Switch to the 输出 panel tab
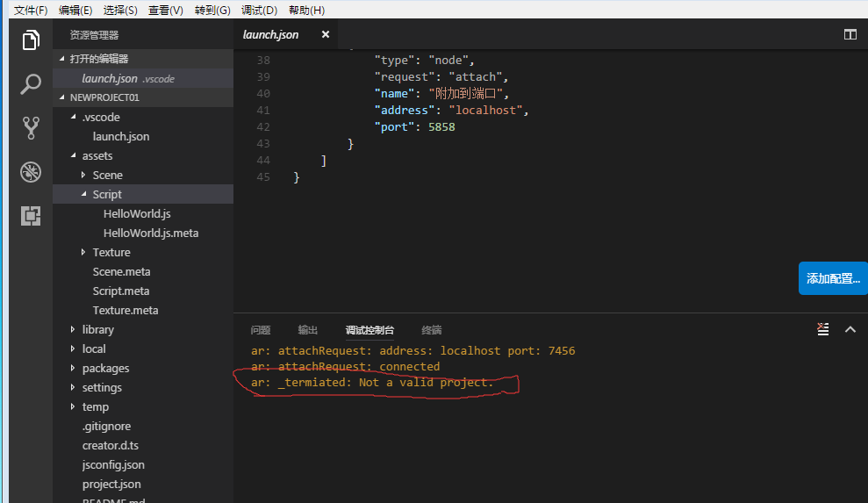Viewport: 868px width, 503px height. (308, 330)
